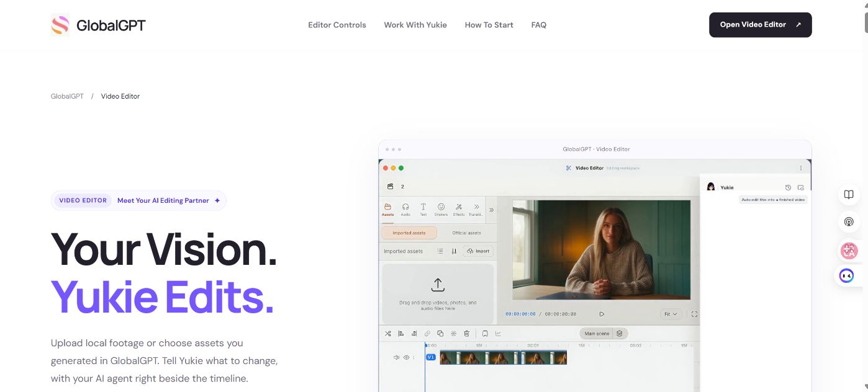Click the GlobalGPT logo in header
868x392 pixels.
click(98, 25)
